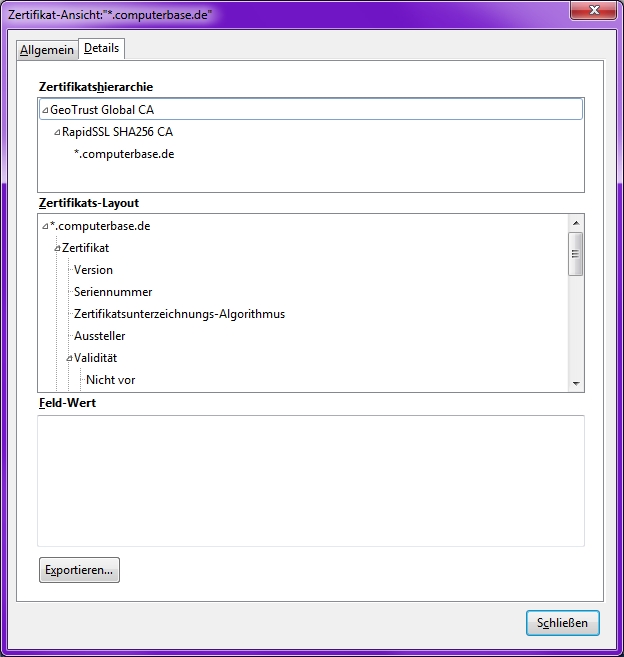Collapse the Zertifikat tree node

click(x=57, y=248)
